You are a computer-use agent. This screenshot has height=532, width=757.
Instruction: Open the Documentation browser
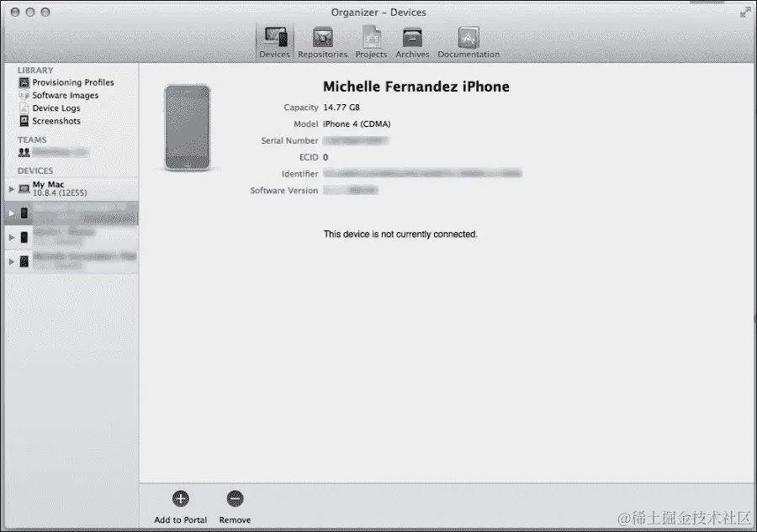click(x=468, y=40)
